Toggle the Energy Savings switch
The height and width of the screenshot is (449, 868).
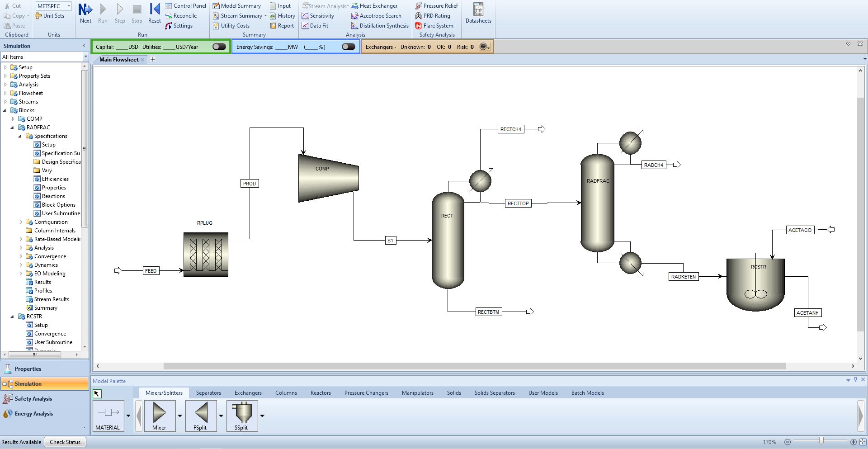click(x=349, y=47)
